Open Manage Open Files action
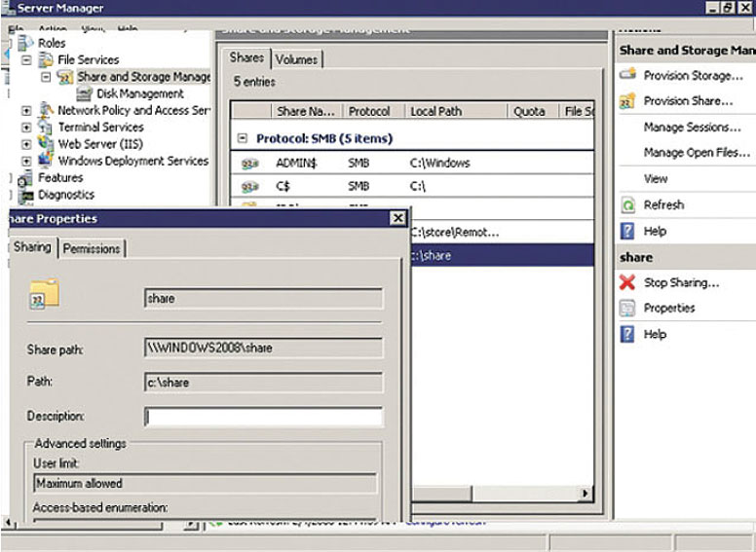 [x=696, y=153]
